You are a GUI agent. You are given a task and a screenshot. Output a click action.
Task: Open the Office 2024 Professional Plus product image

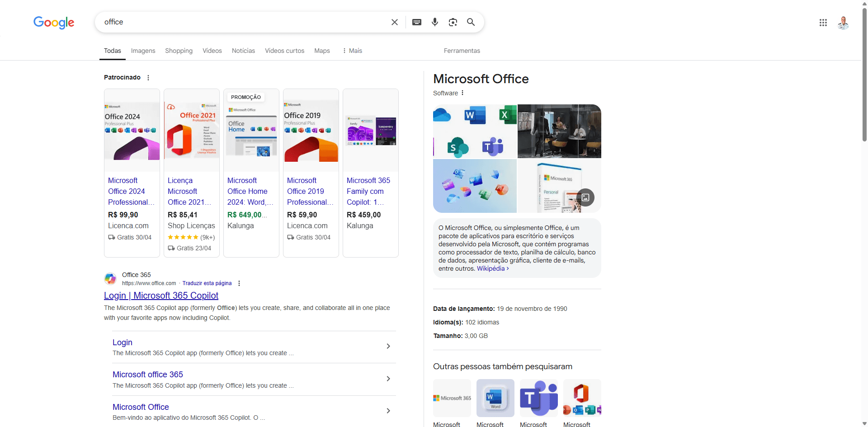(132, 131)
